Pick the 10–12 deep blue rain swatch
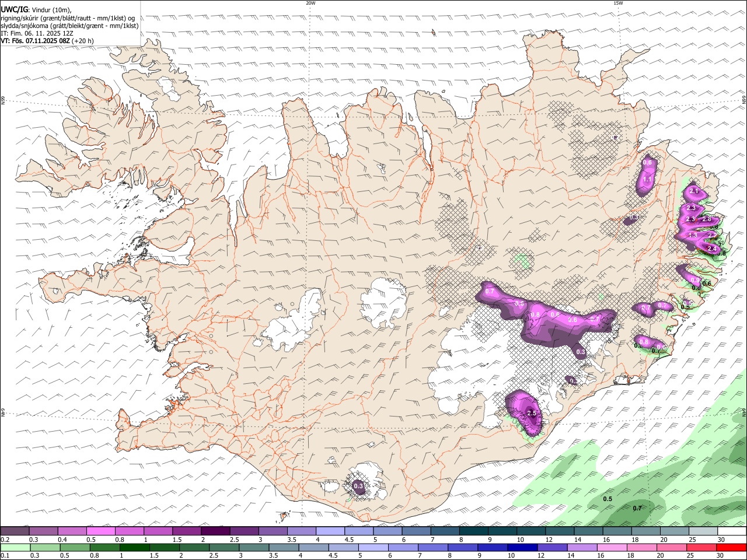The width and height of the screenshot is (747, 560). [522, 548]
